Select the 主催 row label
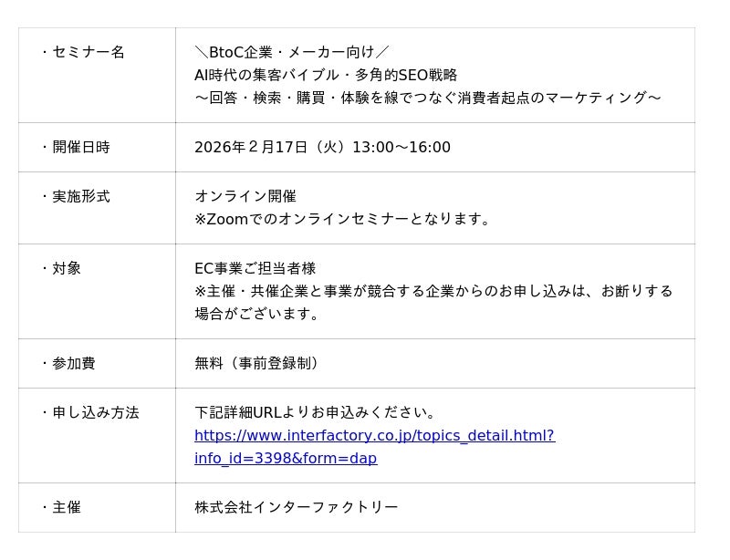 pos(66,507)
